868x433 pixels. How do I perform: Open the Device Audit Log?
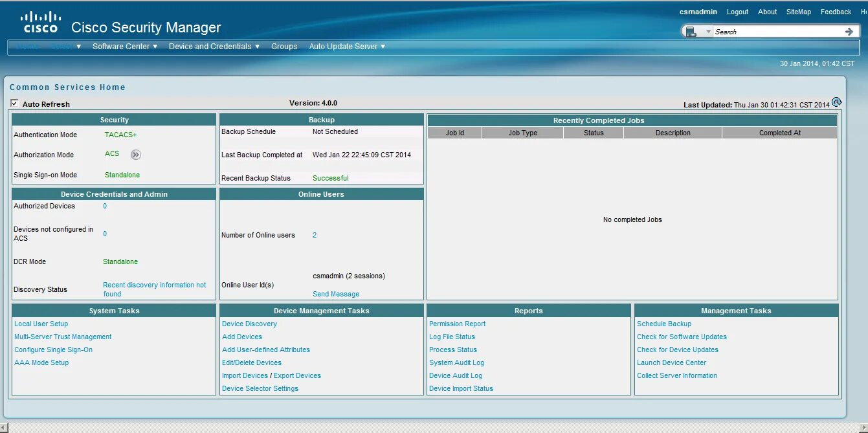pos(456,375)
